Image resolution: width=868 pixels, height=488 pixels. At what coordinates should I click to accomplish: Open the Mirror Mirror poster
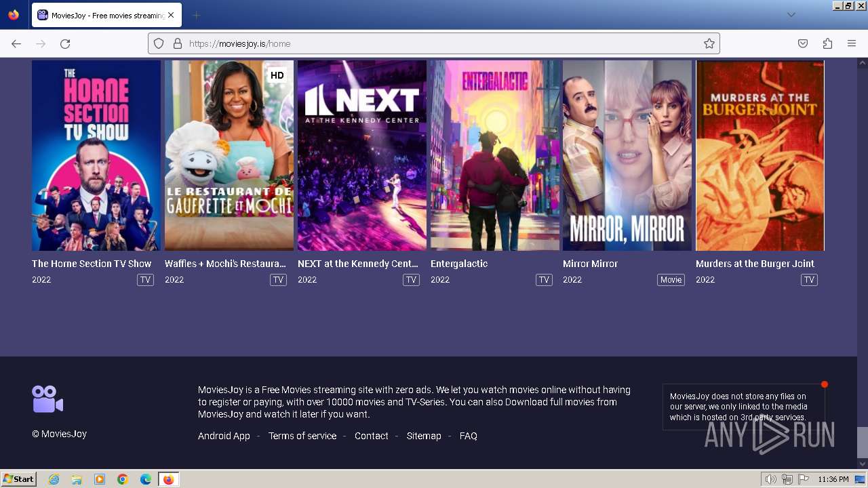point(627,156)
